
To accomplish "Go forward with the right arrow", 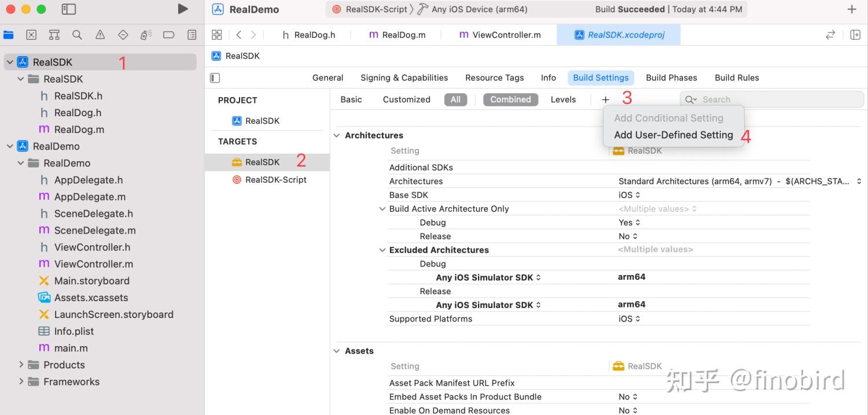I will point(253,35).
